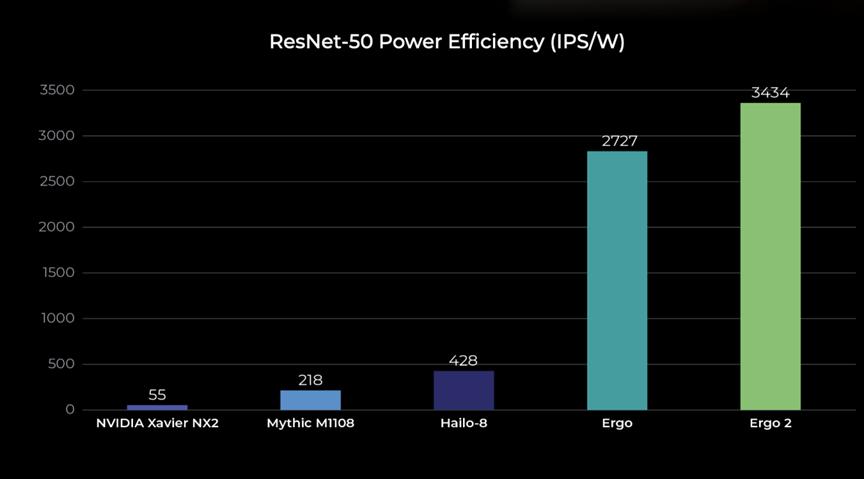Click the y-axis tick label 1500
Viewport: 864px width, 479px height.
click(x=58, y=272)
